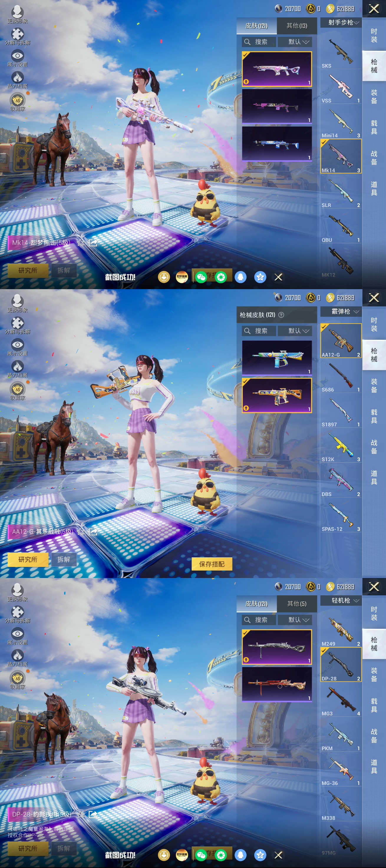Click share icon beside AA12-G-其乐融融 label
The image size is (386, 868).
pyautogui.click(x=93, y=532)
